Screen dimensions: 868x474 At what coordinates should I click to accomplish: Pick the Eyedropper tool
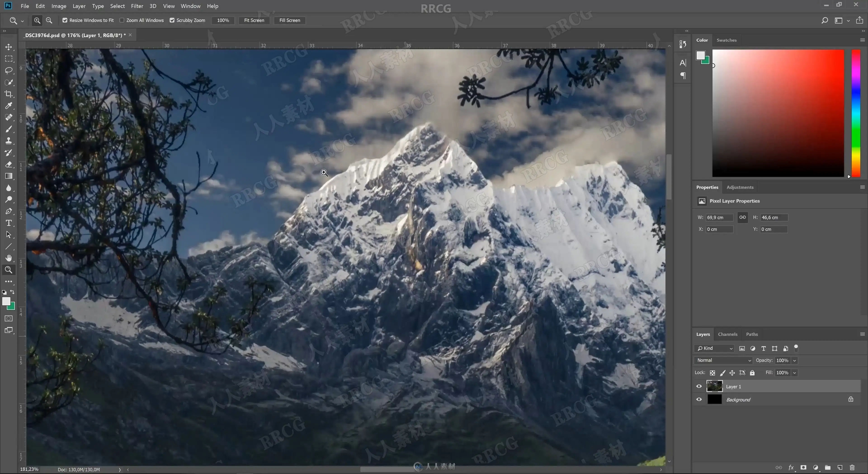click(8, 106)
